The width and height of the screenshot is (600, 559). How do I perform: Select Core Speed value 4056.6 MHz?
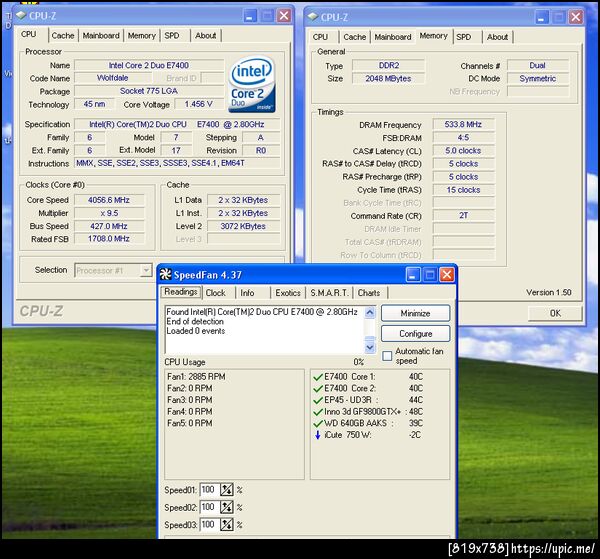tap(109, 200)
